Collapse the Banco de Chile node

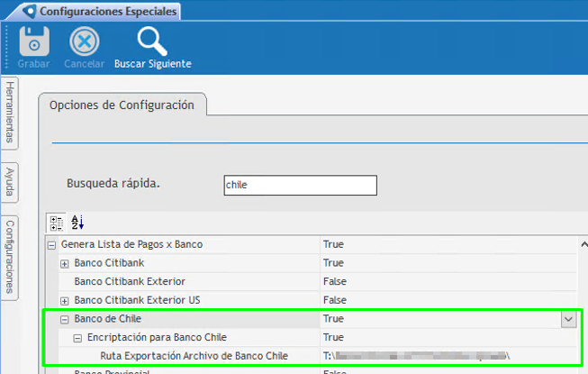(65, 320)
